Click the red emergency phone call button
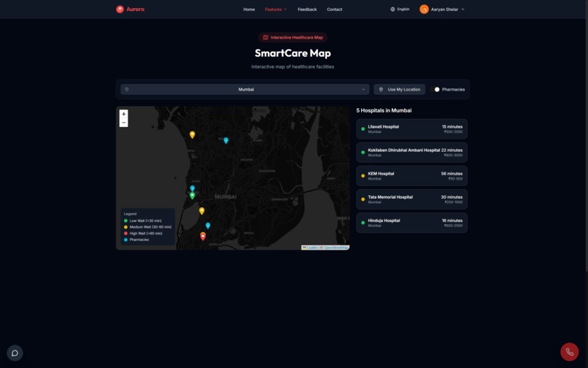This screenshot has height=368, width=588. point(569,352)
